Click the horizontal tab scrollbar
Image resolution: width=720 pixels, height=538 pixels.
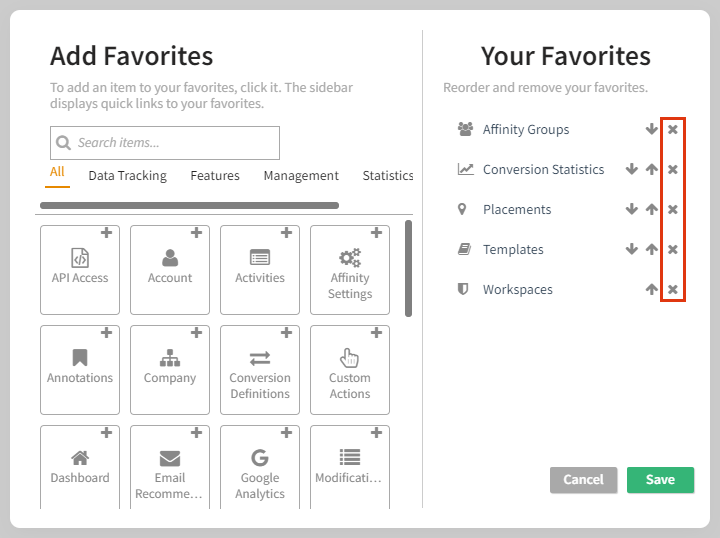click(x=189, y=205)
